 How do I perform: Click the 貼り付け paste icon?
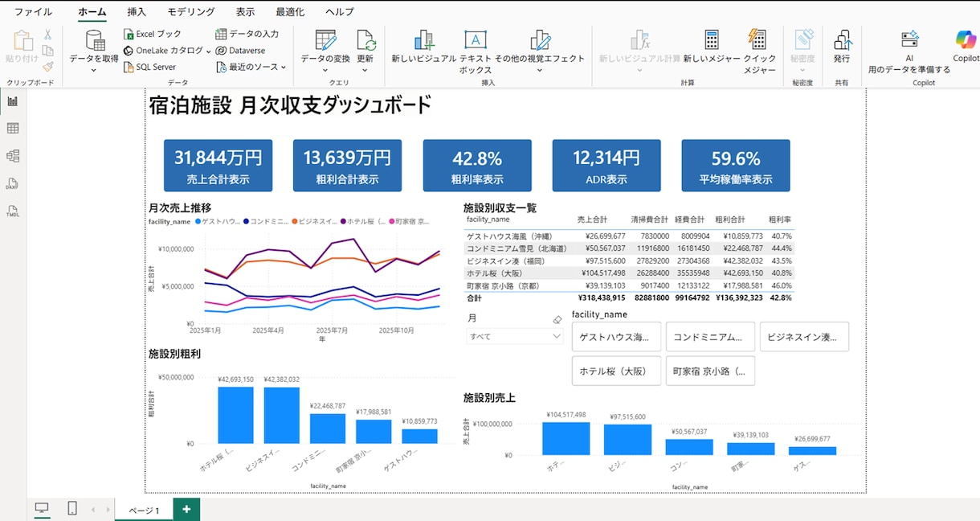point(22,40)
